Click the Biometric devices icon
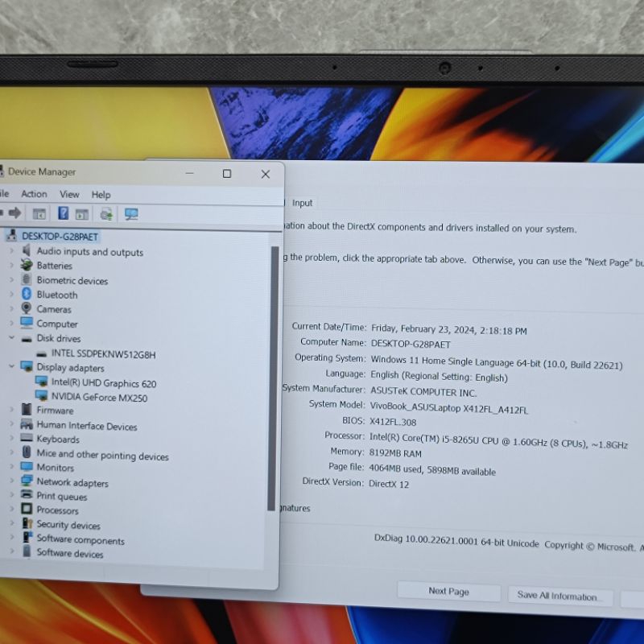644x644 pixels. (x=27, y=279)
